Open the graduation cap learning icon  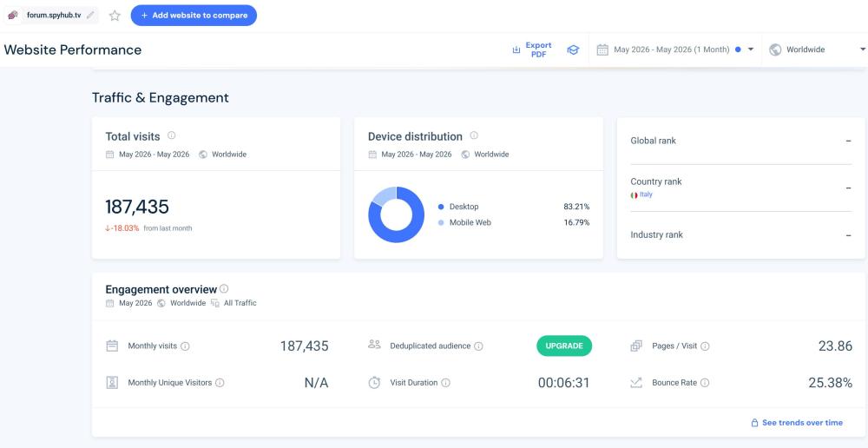click(x=573, y=49)
